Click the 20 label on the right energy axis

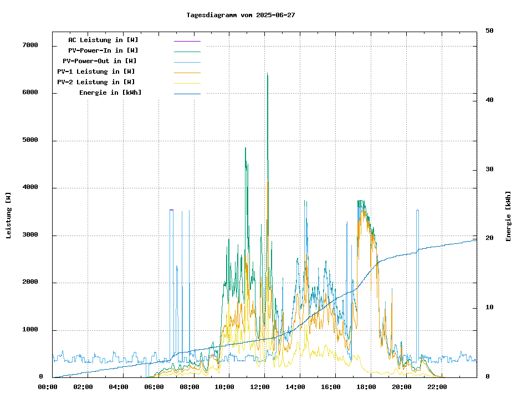(490, 238)
